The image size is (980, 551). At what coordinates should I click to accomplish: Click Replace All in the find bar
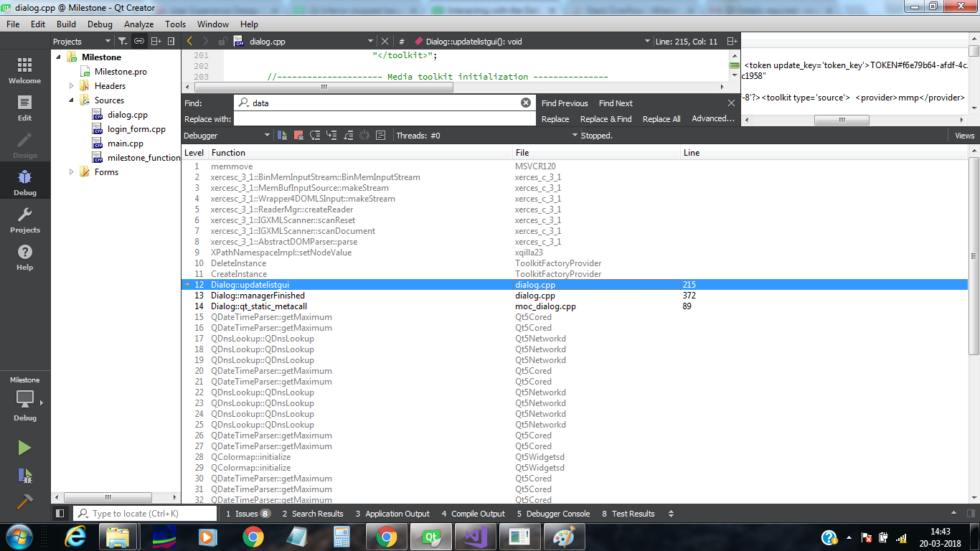pyautogui.click(x=661, y=118)
